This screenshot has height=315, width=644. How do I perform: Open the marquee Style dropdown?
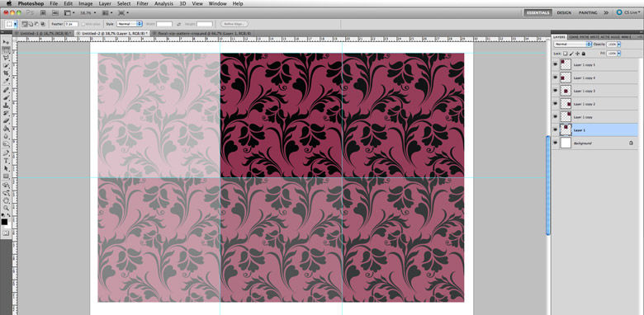(130, 24)
